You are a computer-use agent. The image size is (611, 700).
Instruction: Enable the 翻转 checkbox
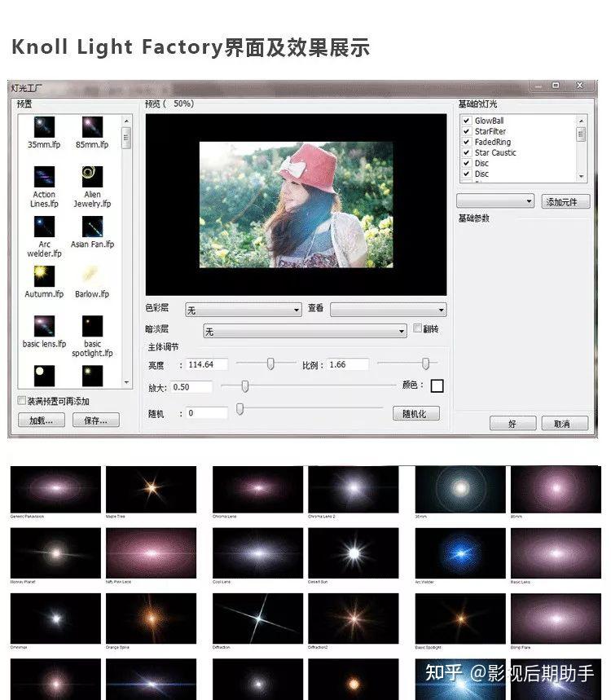[x=417, y=328]
